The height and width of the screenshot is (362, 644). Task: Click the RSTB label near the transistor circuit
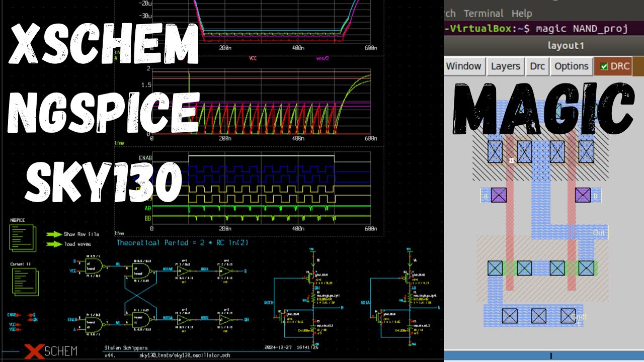click(x=268, y=303)
